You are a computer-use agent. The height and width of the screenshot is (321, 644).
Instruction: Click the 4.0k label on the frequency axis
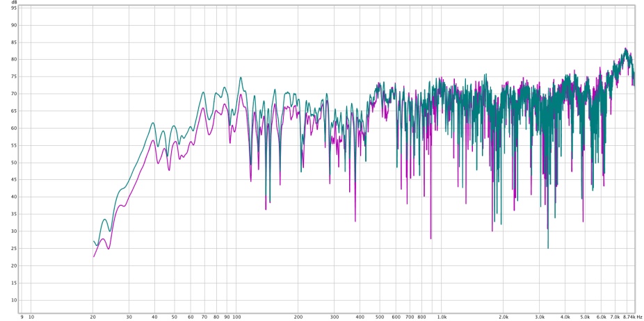pyautogui.click(x=565, y=317)
